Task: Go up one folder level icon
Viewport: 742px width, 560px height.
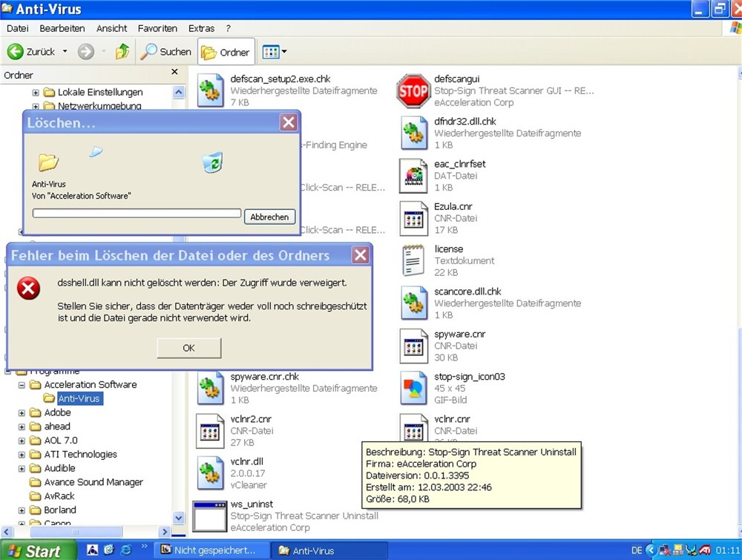Action: point(122,51)
